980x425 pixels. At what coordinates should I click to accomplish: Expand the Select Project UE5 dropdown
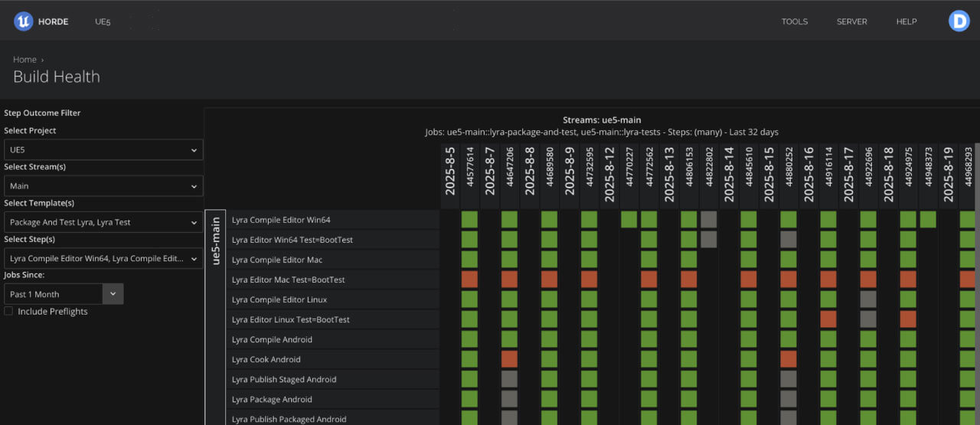(x=103, y=150)
